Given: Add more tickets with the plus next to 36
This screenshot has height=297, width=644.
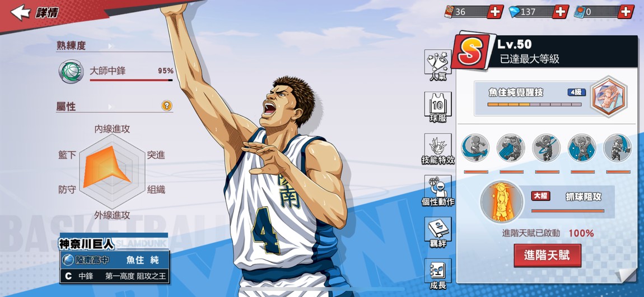Looking at the screenshot, I should (496, 12).
